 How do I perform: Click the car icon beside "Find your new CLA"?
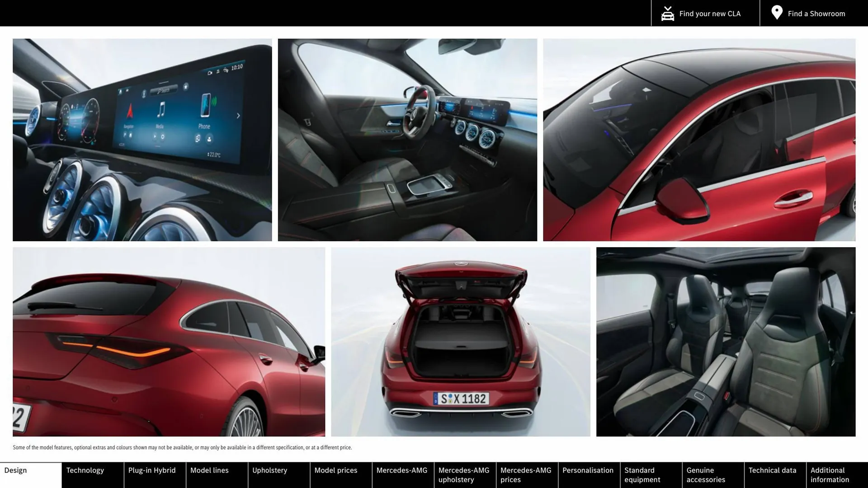click(x=667, y=13)
